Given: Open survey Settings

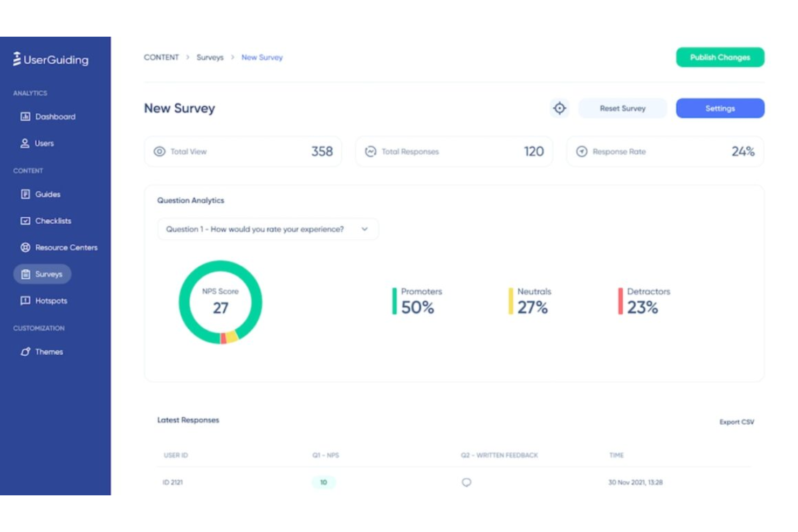Looking at the screenshot, I should click(720, 108).
